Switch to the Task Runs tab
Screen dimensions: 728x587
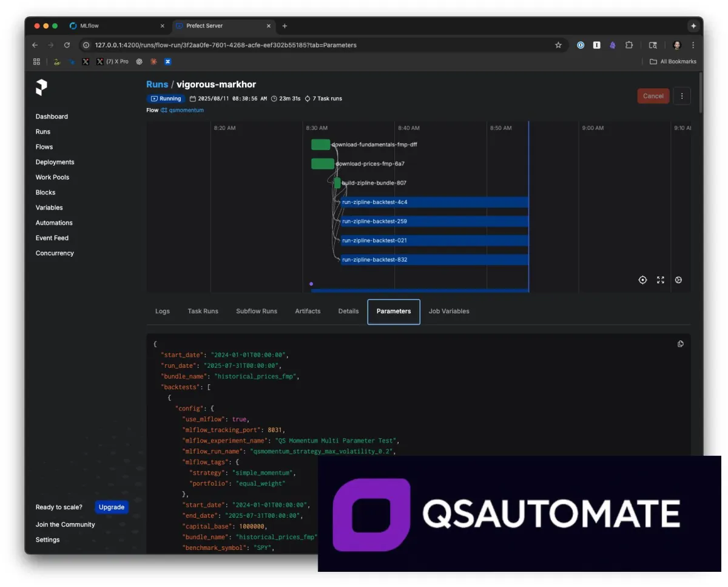click(203, 311)
